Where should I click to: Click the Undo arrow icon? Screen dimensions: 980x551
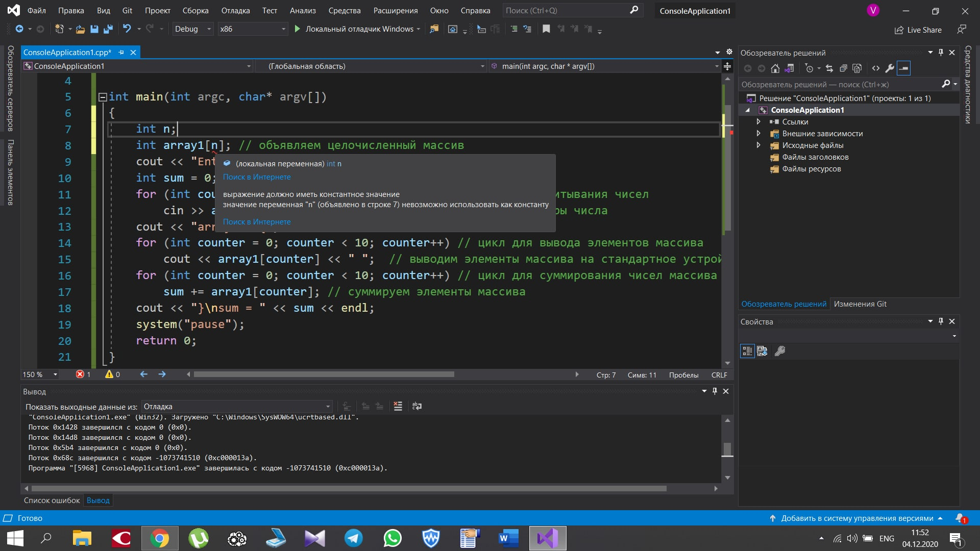click(x=127, y=29)
